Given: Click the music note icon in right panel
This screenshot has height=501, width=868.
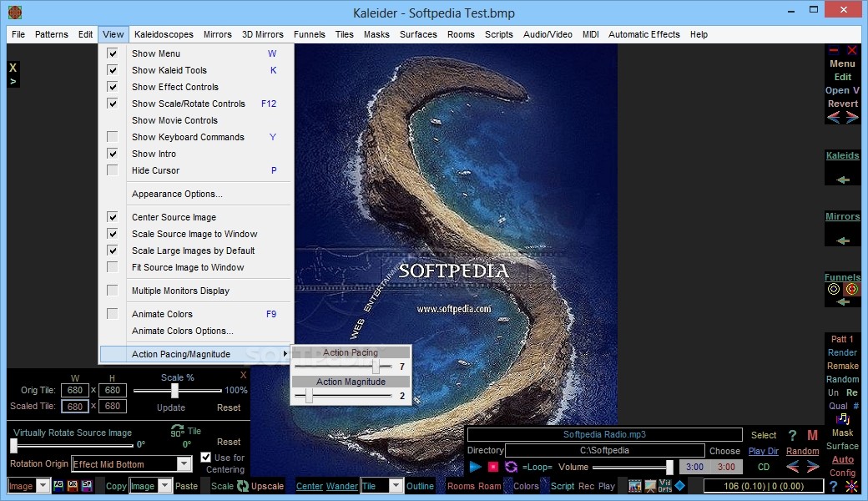Looking at the screenshot, I should point(843,419).
